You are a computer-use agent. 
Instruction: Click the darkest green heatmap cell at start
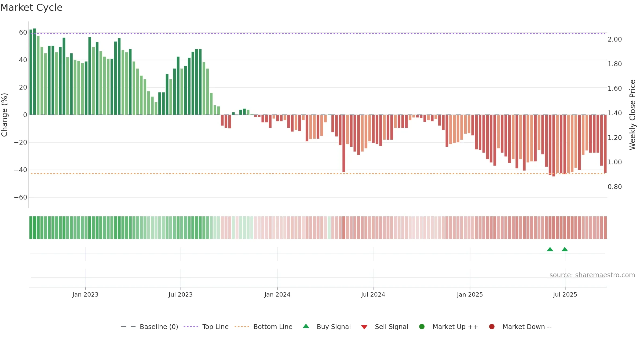31,228
